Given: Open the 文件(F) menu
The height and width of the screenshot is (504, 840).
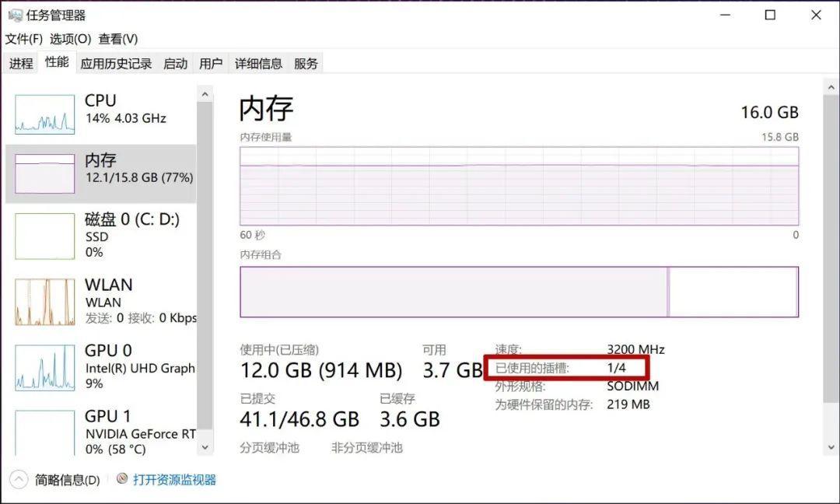Looking at the screenshot, I should pyautogui.click(x=23, y=37).
